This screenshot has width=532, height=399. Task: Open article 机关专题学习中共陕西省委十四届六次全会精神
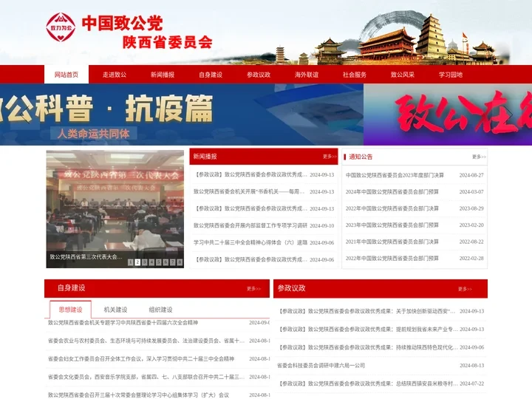(123, 323)
